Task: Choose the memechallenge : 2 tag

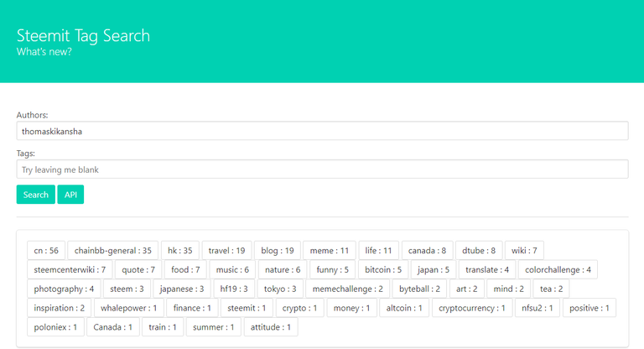Action: coord(348,289)
